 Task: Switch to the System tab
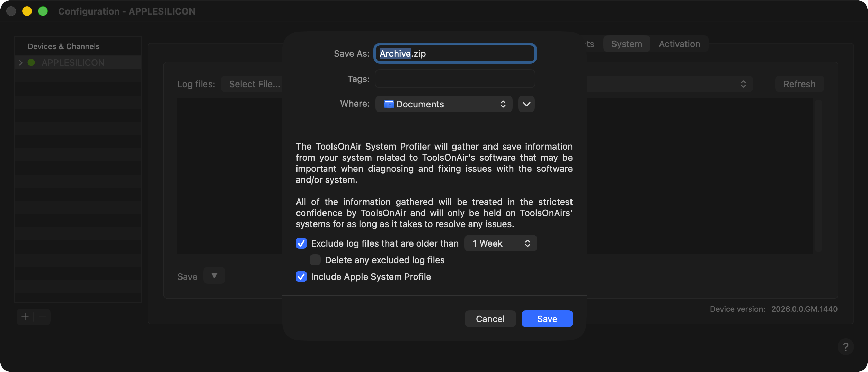627,44
